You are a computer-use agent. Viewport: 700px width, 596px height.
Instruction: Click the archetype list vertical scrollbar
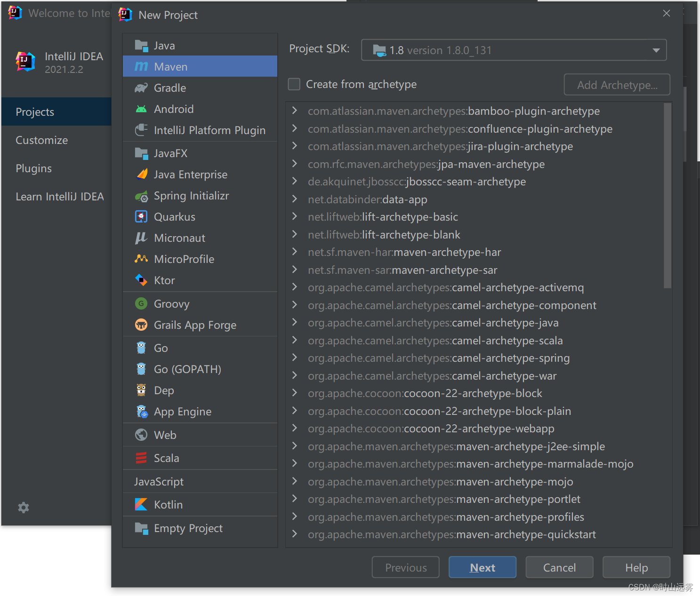pos(668,196)
